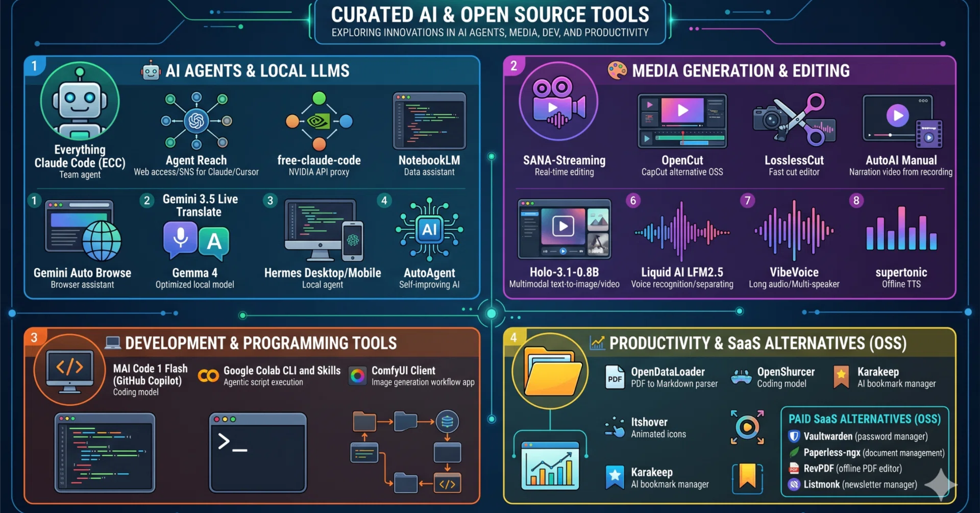Select the OpenDataLoader PDF file icon

tap(615, 377)
